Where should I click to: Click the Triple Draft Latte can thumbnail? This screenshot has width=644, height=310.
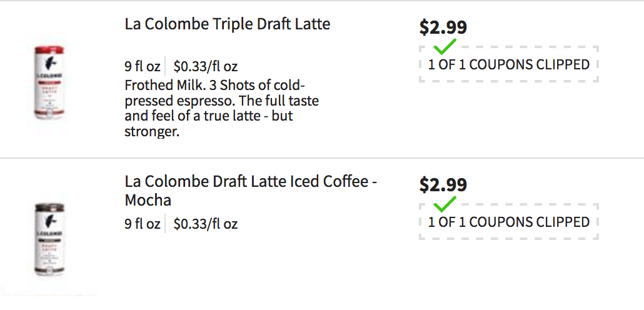[49, 83]
